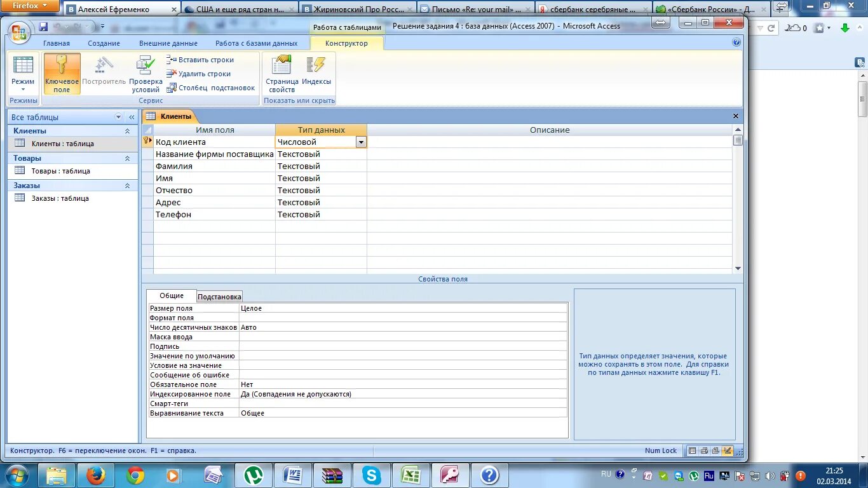This screenshot has width=868, height=488.
Task: Switch to the Внешние данные ribbon tab
Action: (x=168, y=43)
